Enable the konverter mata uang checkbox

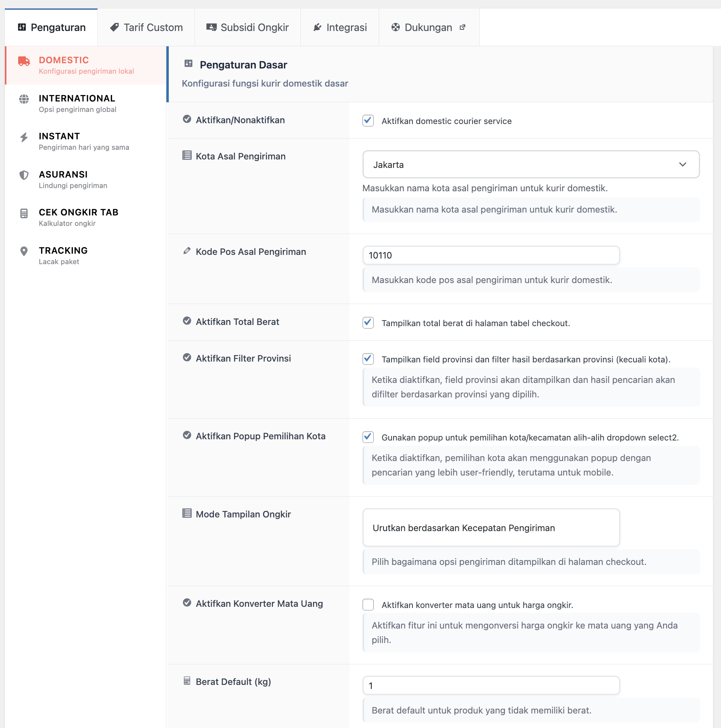(368, 605)
